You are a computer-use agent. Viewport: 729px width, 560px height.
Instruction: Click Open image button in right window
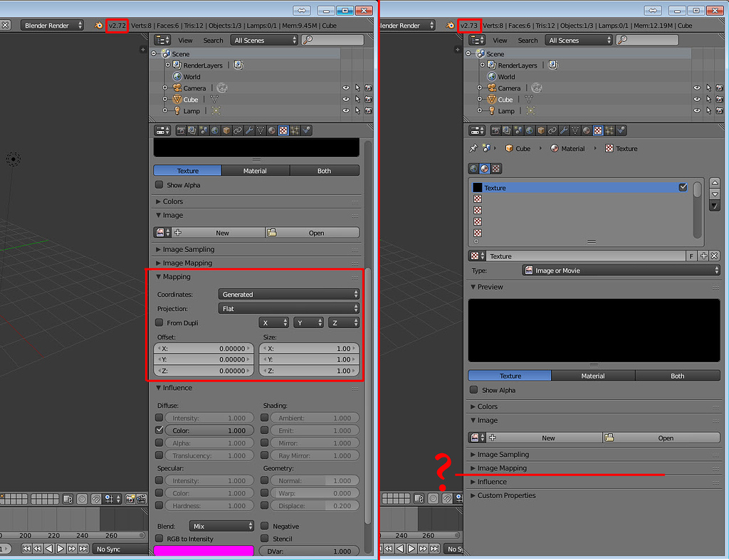click(661, 438)
